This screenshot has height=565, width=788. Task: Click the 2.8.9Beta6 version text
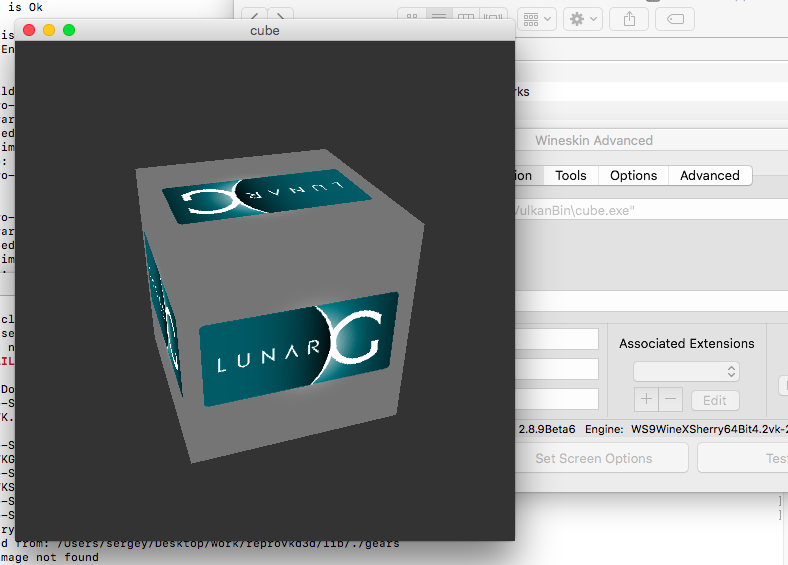547,429
